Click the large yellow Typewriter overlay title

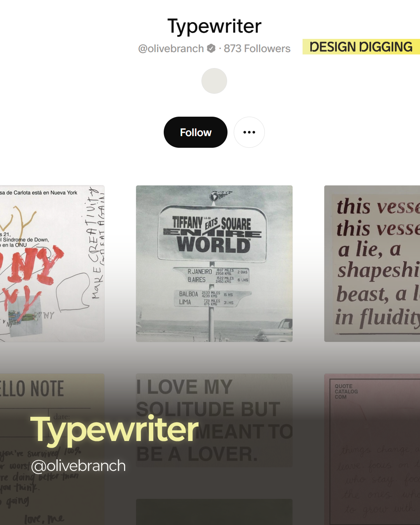click(114, 430)
